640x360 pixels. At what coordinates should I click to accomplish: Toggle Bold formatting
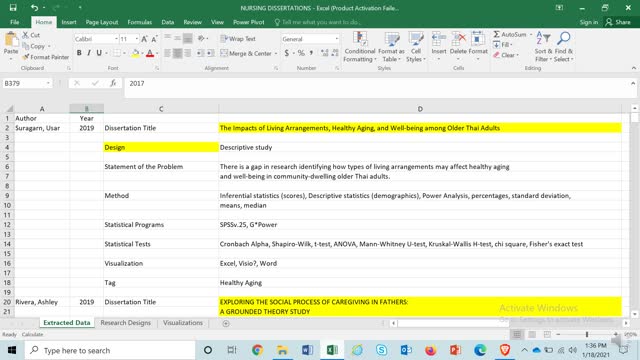tap(79, 53)
